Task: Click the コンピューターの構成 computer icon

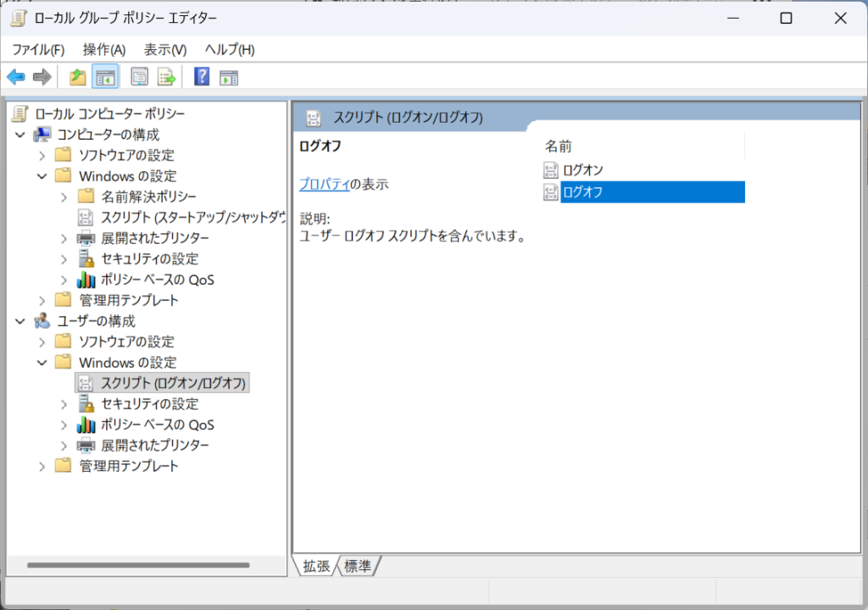Action: click(42, 134)
